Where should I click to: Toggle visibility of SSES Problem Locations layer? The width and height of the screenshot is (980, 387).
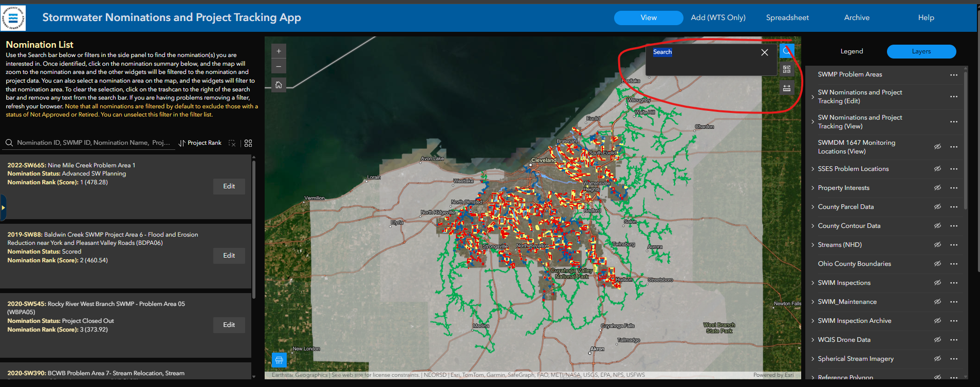[937, 169]
